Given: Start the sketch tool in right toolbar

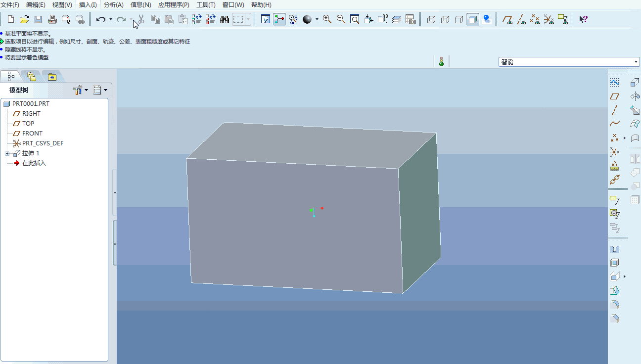Looking at the screenshot, I should coord(614,83).
